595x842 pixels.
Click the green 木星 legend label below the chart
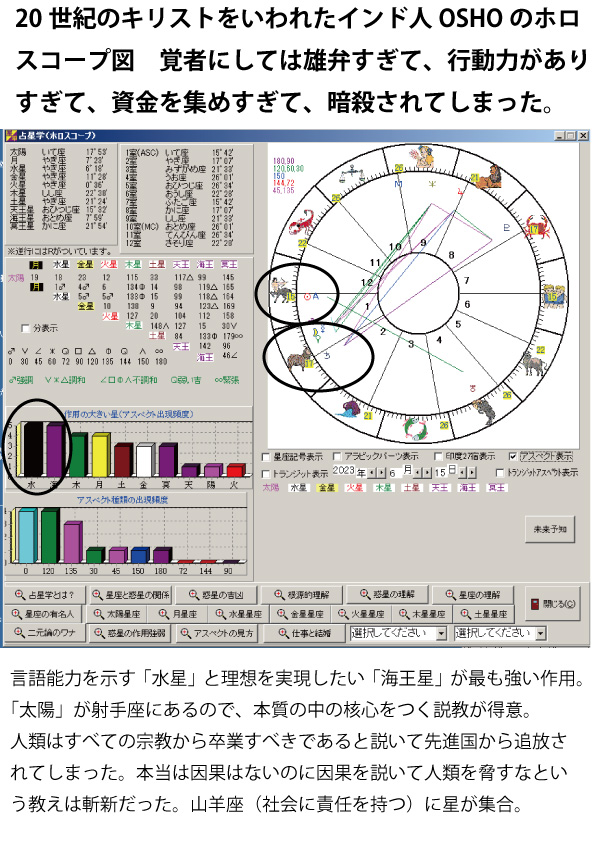[x=383, y=488]
